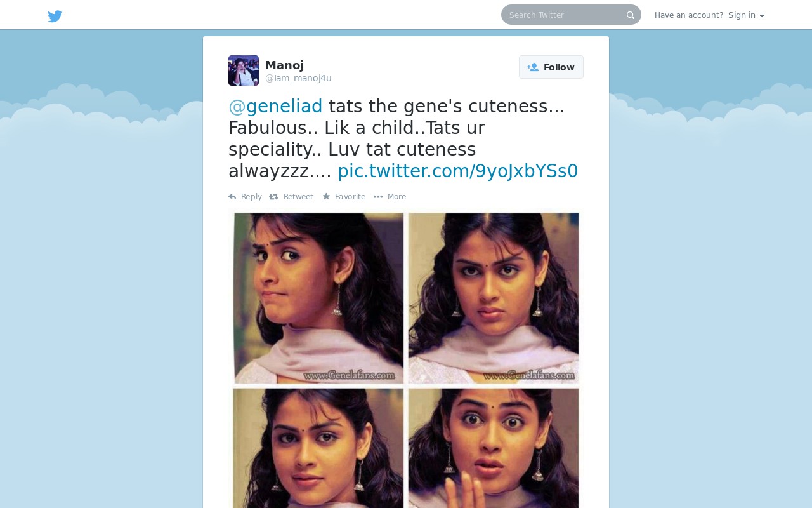Click the Sign in caret arrow
Viewport: 812px width, 508px height.
762,16
